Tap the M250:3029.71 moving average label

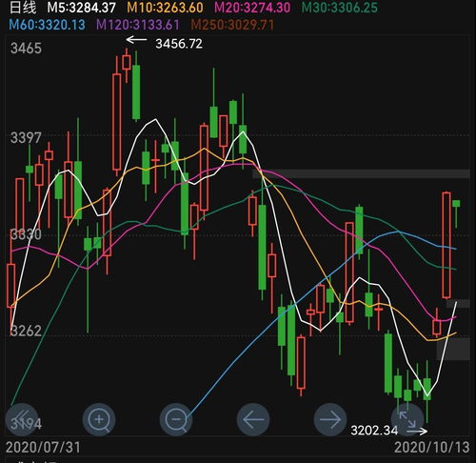click(x=232, y=25)
